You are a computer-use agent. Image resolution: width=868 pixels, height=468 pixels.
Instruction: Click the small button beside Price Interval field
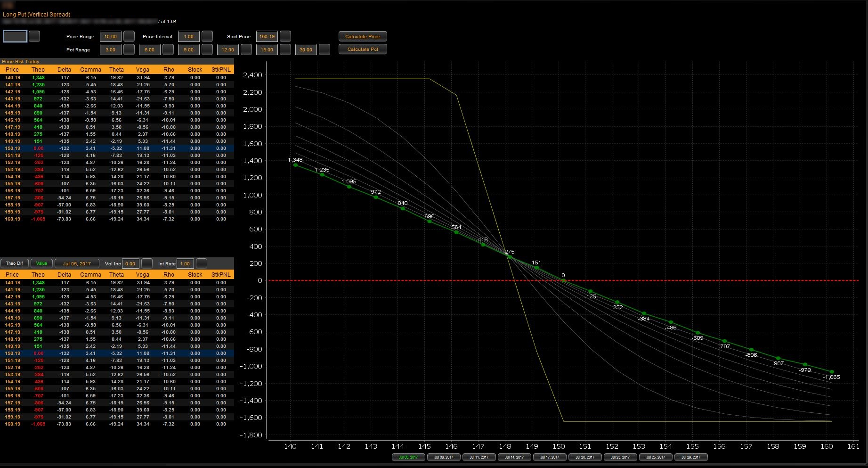point(207,36)
